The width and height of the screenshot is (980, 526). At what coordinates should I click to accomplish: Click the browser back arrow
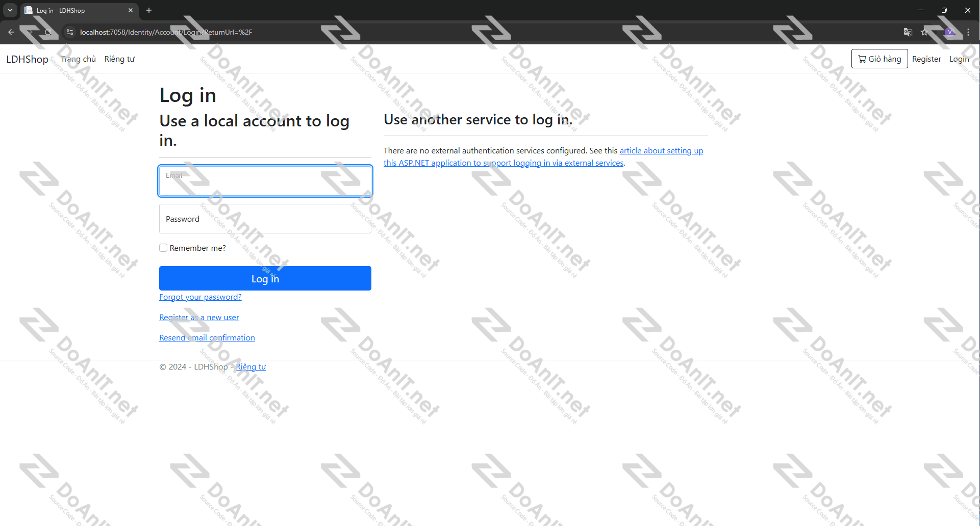[x=11, y=32]
